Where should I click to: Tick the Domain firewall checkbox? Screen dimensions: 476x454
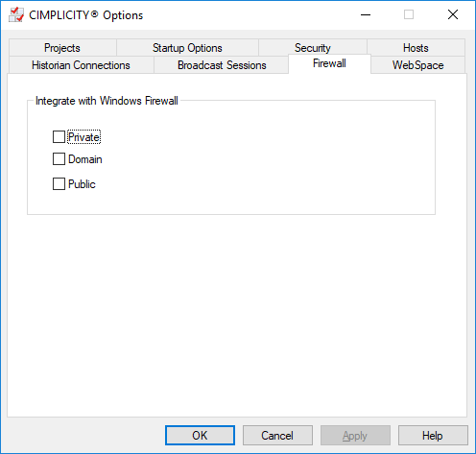point(59,159)
